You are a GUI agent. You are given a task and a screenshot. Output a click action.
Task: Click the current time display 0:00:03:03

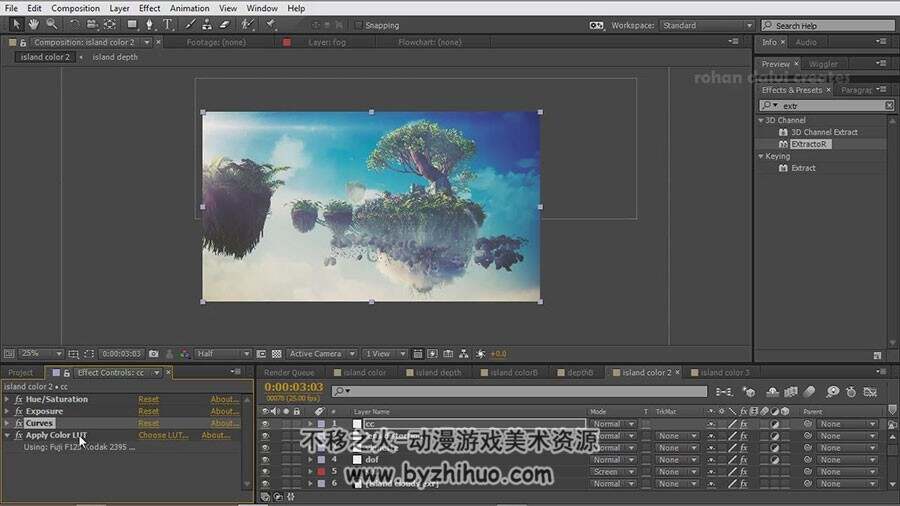294,387
